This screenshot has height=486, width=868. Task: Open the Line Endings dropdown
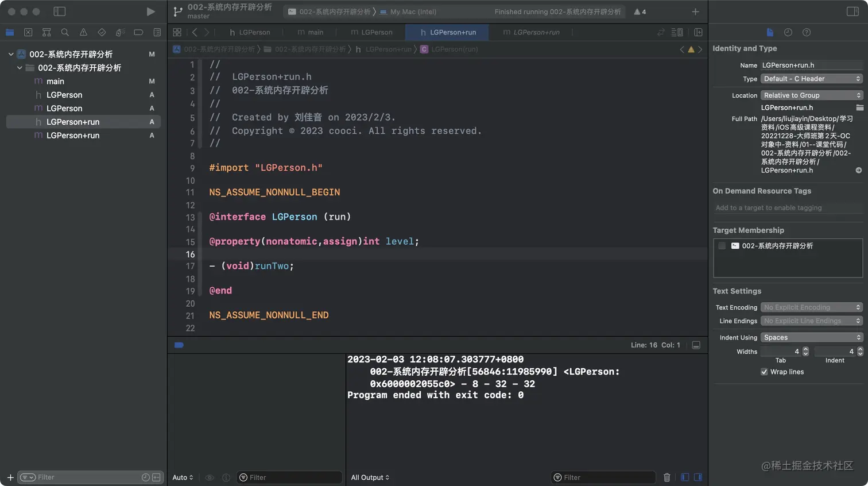(x=812, y=321)
